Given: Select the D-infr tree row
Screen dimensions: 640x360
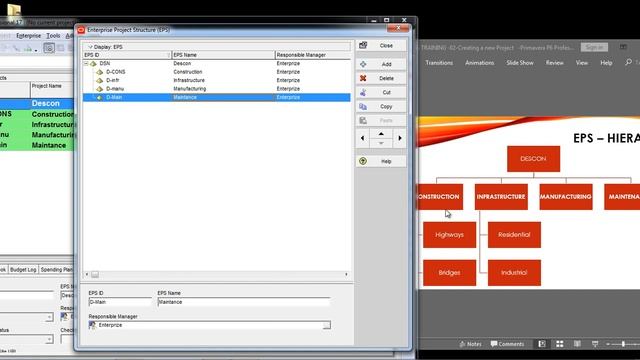Looking at the screenshot, I should [216, 80].
